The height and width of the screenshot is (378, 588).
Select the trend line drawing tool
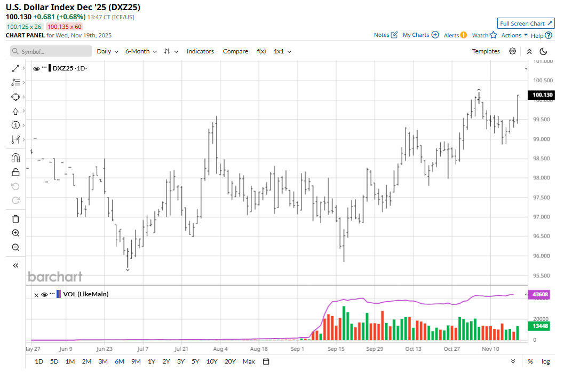click(15, 69)
